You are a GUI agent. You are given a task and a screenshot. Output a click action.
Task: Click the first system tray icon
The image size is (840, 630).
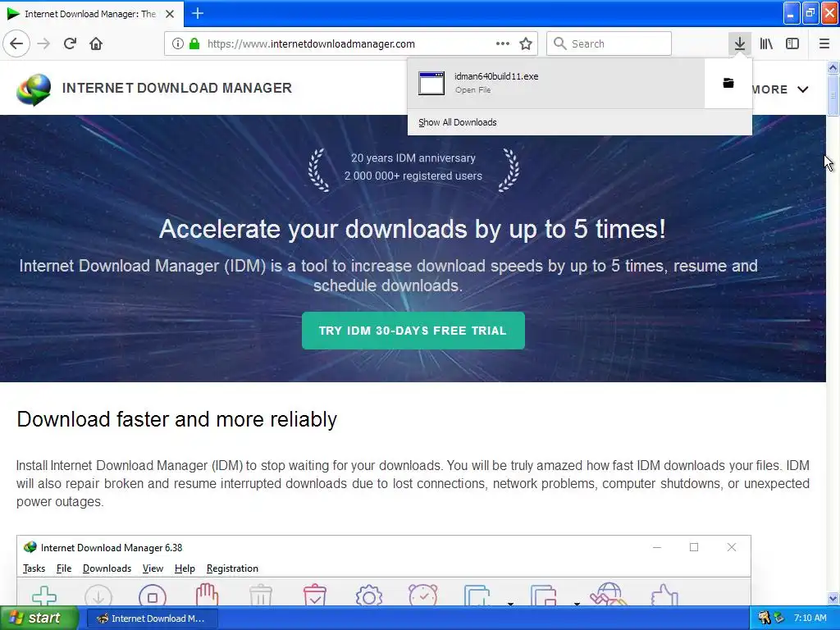pos(765,619)
